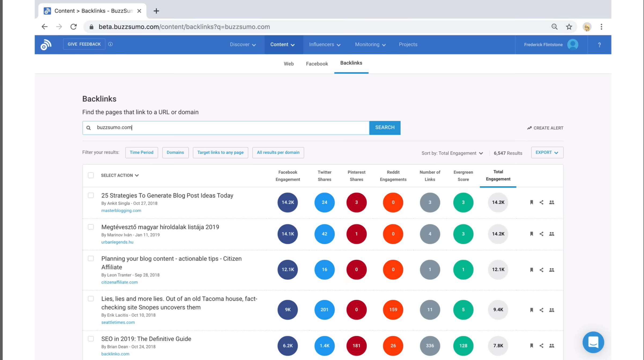This screenshot has width=644, height=360.
Task: Bookmark the SEO in 2019 article
Action: pos(531,346)
